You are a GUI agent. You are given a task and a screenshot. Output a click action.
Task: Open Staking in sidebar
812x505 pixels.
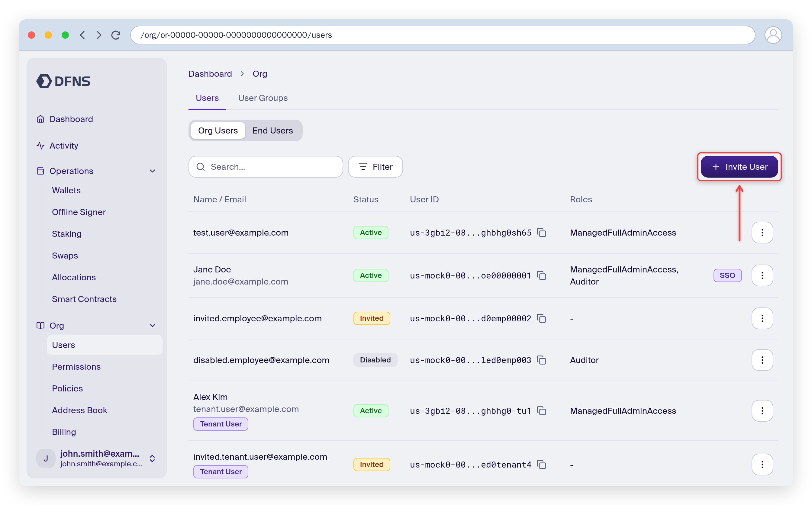click(66, 234)
